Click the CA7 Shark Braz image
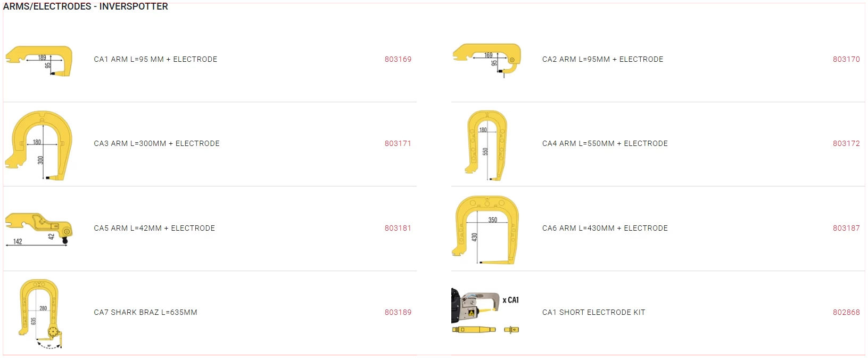Viewport: 868px width, 358px height. coord(39,313)
